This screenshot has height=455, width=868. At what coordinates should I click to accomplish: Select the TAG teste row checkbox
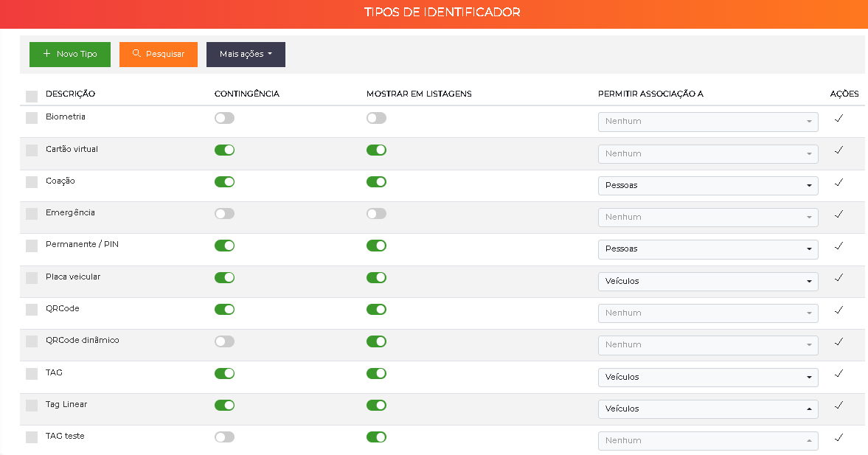click(32, 437)
